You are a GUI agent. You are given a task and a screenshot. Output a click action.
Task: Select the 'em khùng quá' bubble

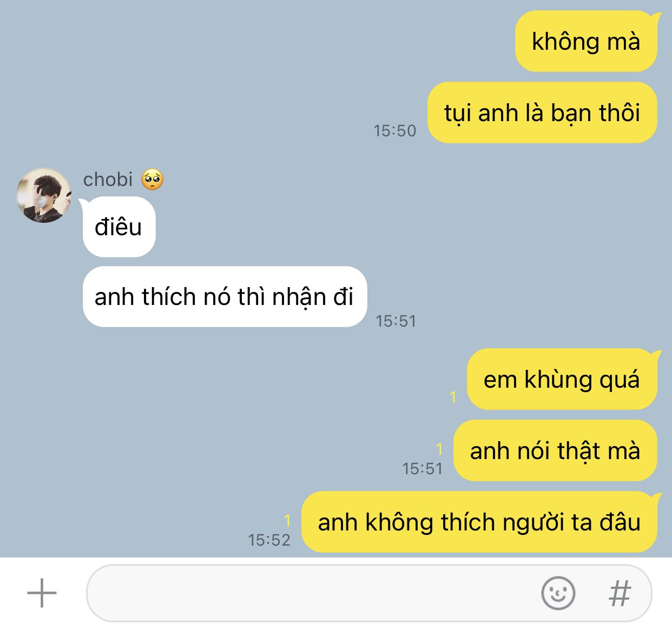(x=562, y=379)
